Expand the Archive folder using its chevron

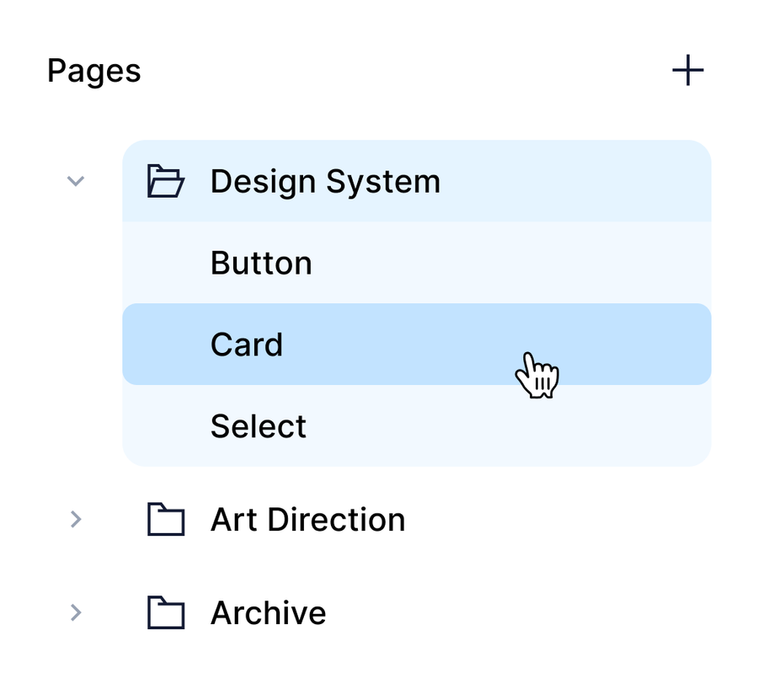tap(76, 612)
